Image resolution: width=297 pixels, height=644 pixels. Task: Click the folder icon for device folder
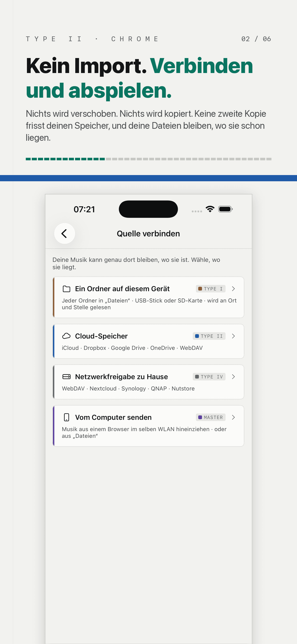66,289
